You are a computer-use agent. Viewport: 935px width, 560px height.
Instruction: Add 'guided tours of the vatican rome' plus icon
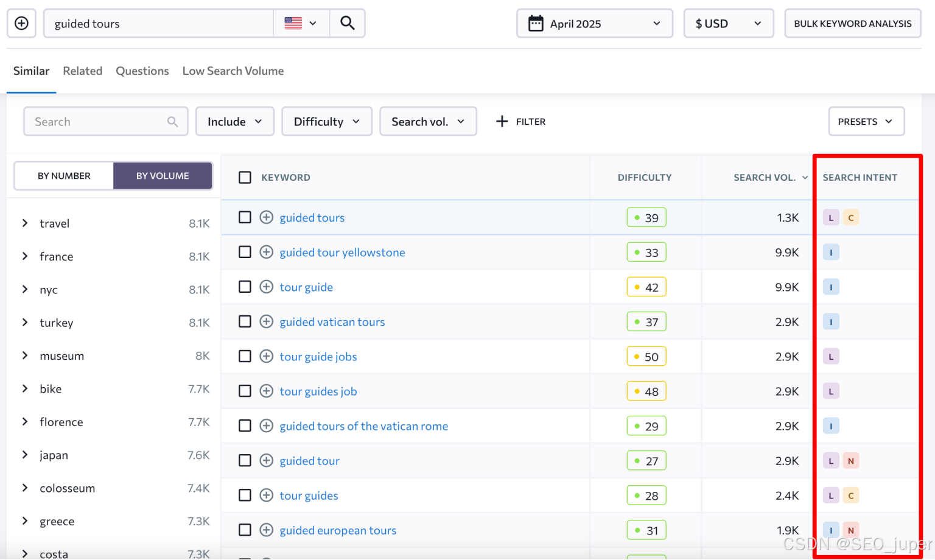tap(266, 425)
